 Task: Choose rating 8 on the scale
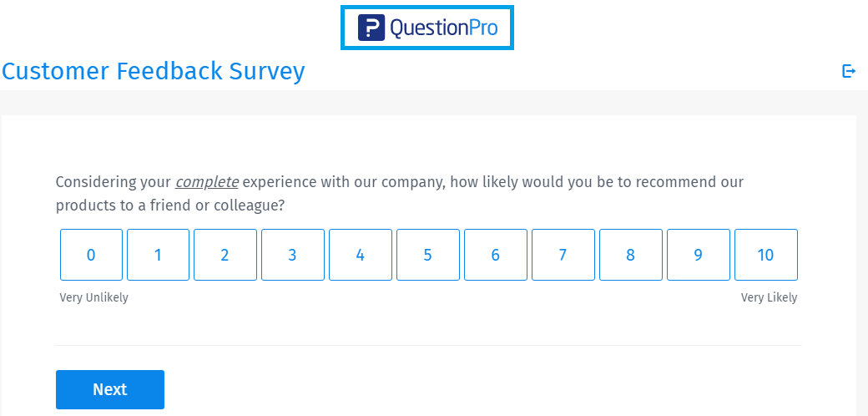631,255
